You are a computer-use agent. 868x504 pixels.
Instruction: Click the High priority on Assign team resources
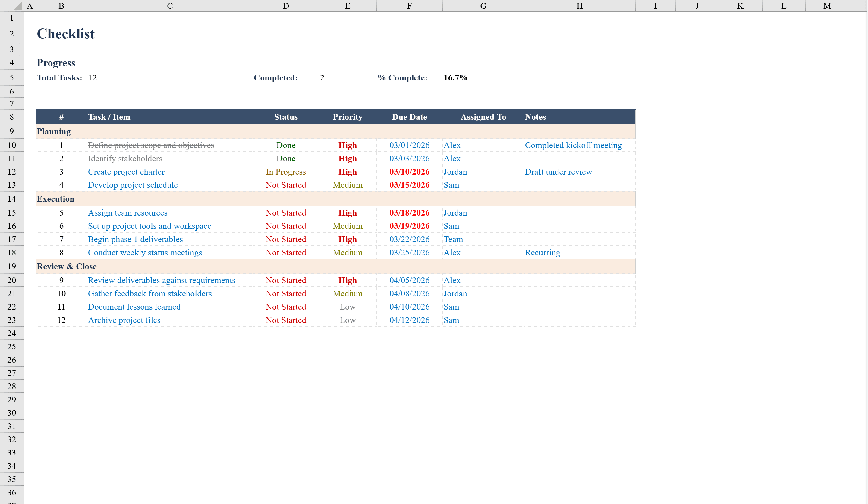click(x=348, y=213)
